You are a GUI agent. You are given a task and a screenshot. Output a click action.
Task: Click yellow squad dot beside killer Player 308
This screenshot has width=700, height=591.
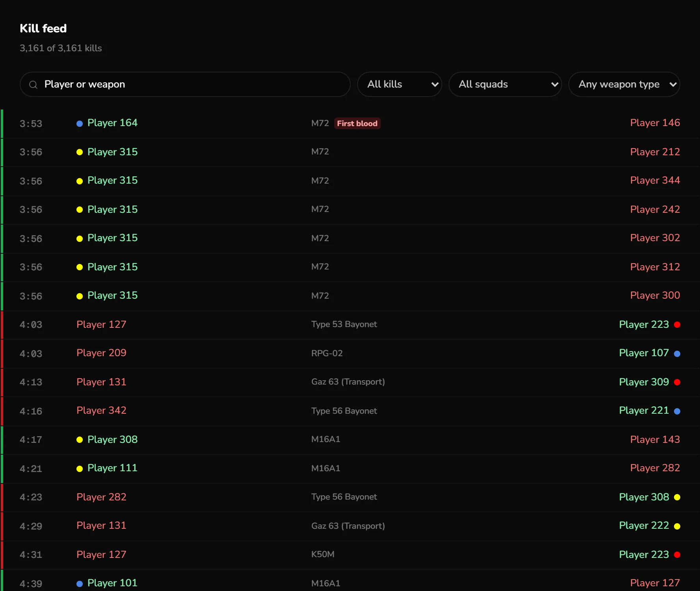click(80, 440)
